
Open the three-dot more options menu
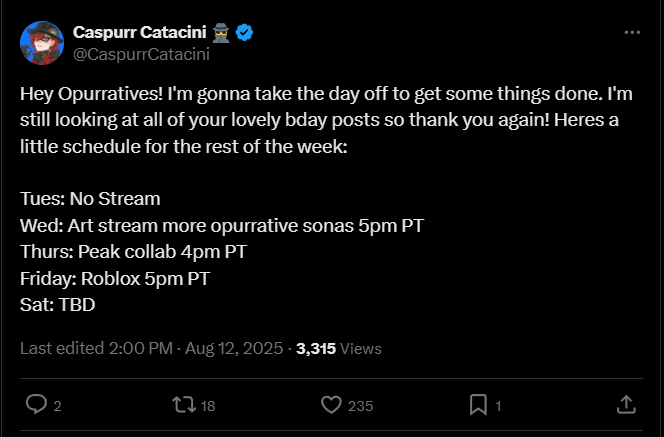tap(631, 32)
